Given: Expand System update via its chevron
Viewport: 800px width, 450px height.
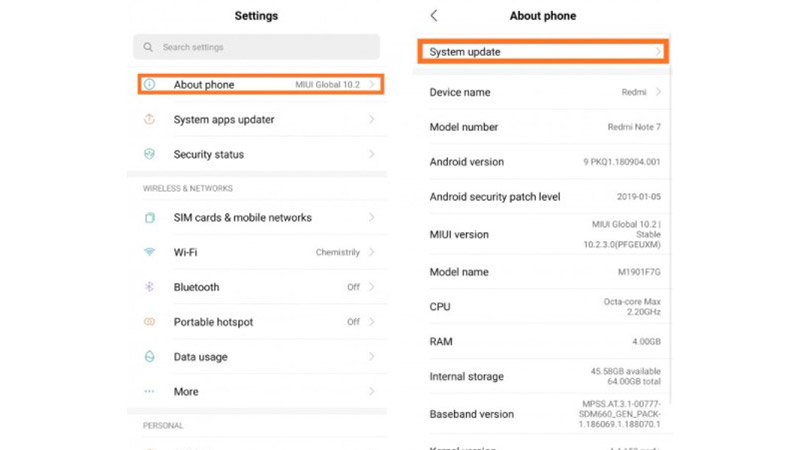Looking at the screenshot, I should [x=658, y=52].
